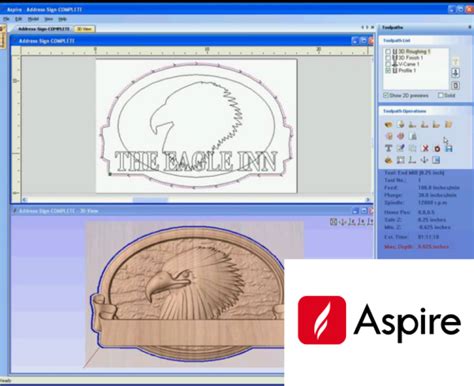Click the Edit Toolpath pencil icon
474x386 pixels.
coord(401,148)
